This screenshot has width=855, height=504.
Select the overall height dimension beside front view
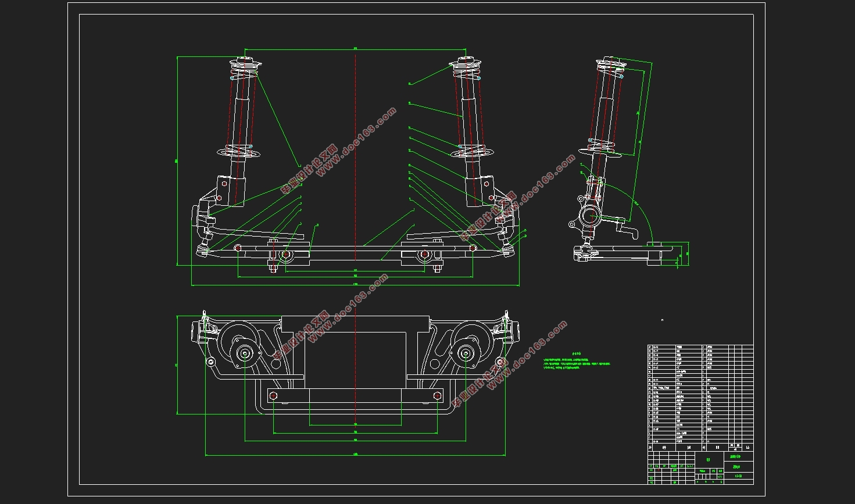(x=177, y=161)
